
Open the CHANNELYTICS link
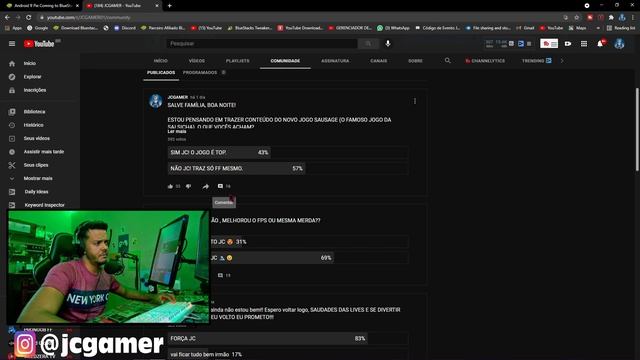pyautogui.click(x=485, y=61)
